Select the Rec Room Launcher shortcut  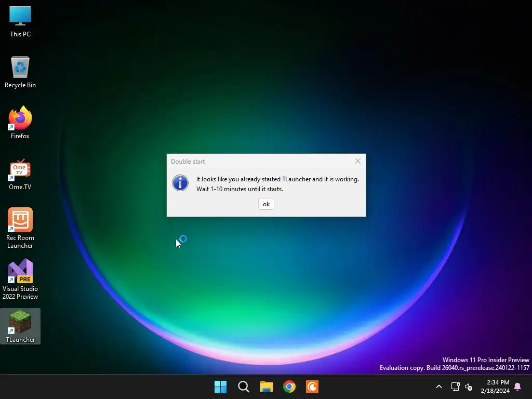20,228
